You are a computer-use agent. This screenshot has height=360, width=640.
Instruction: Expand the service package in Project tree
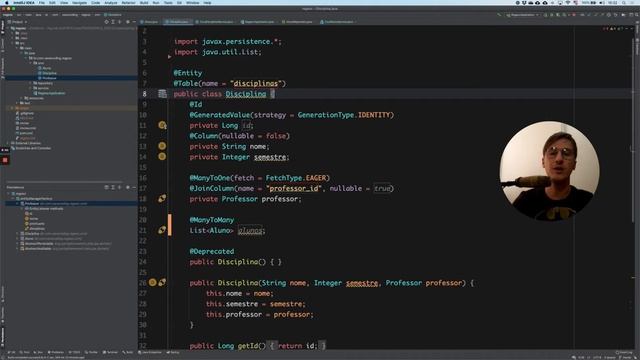pyautogui.click(x=30, y=88)
